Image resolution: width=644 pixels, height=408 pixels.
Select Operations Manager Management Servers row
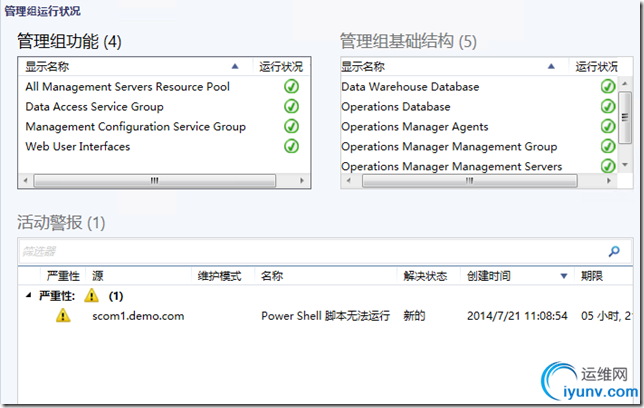pos(479,166)
